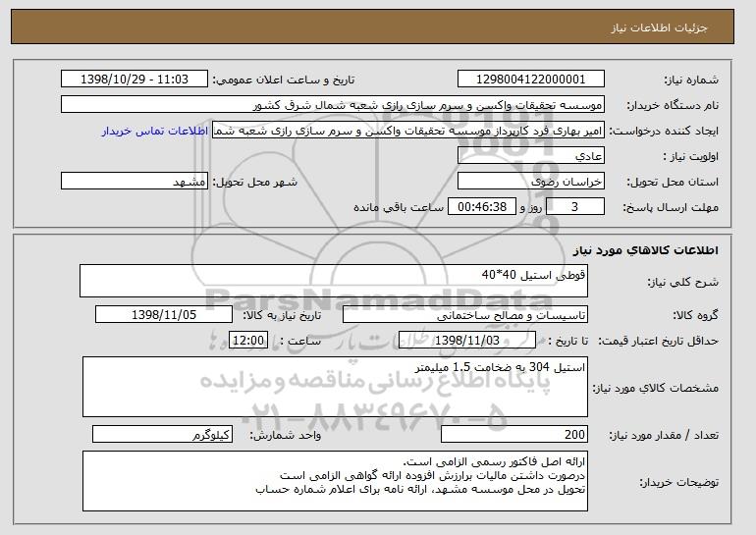Select the label توضیحات خریدار
Viewport: 756px width, 535px height.
click(x=678, y=482)
